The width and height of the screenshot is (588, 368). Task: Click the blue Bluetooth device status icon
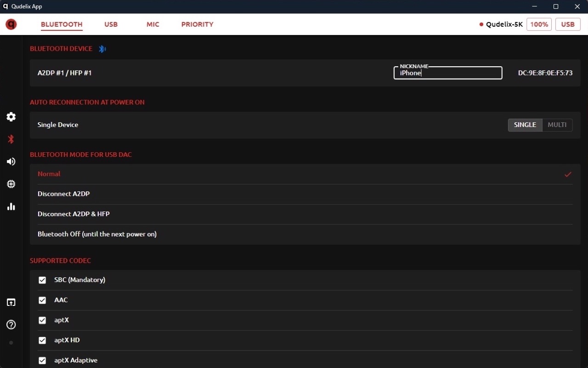(102, 49)
